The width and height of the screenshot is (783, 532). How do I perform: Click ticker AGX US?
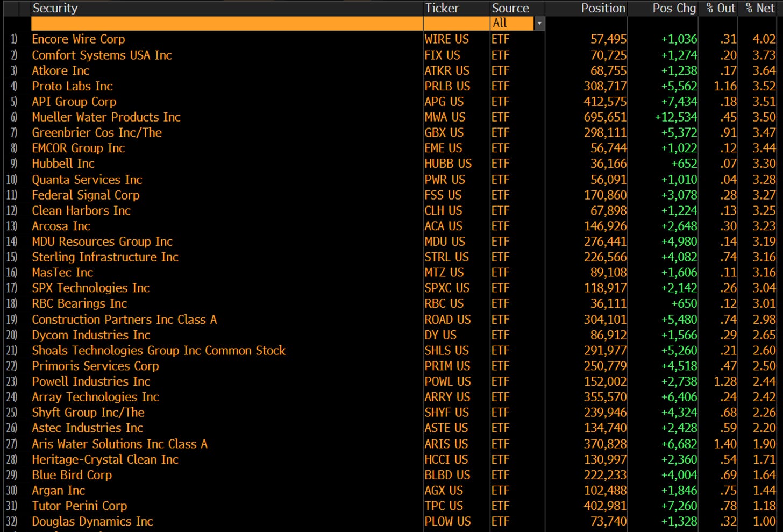[x=443, y=491]
